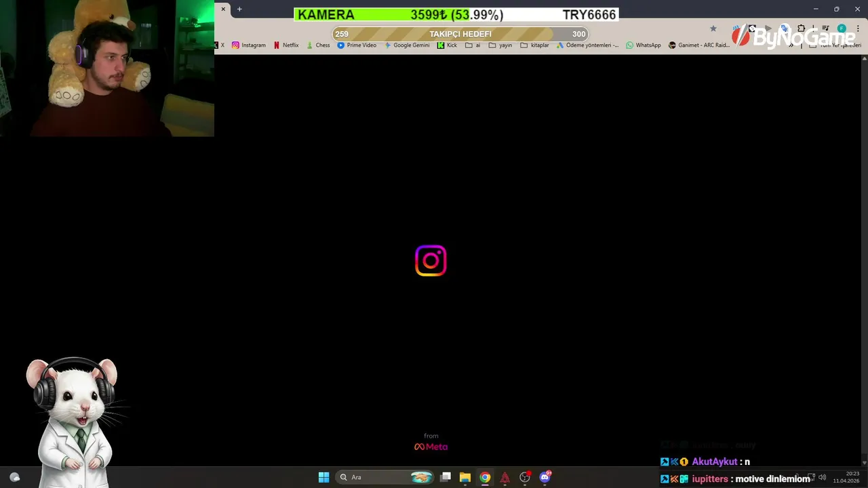
Task: Open a new browser tab
Action: [239, 9]
